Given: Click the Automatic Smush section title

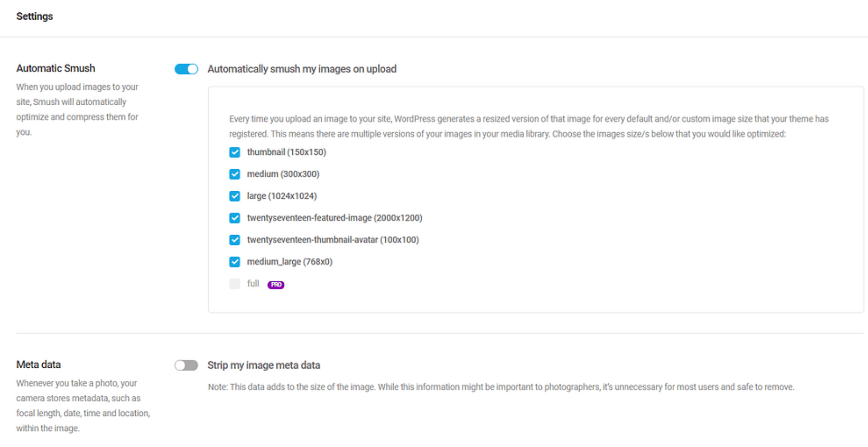Looking at the screenshot, I should pos(56,68).
